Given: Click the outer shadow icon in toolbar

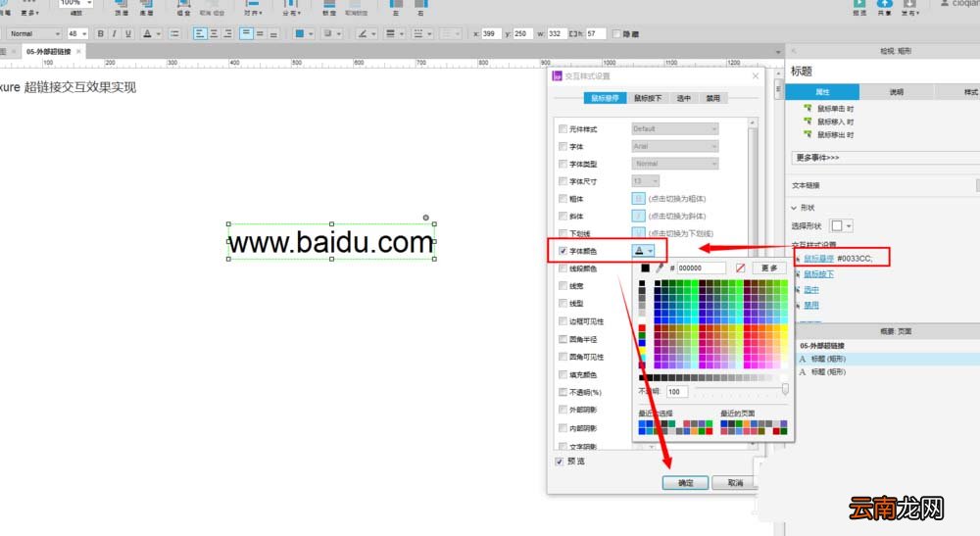Looking at the screenshot, I should (327, 33).
